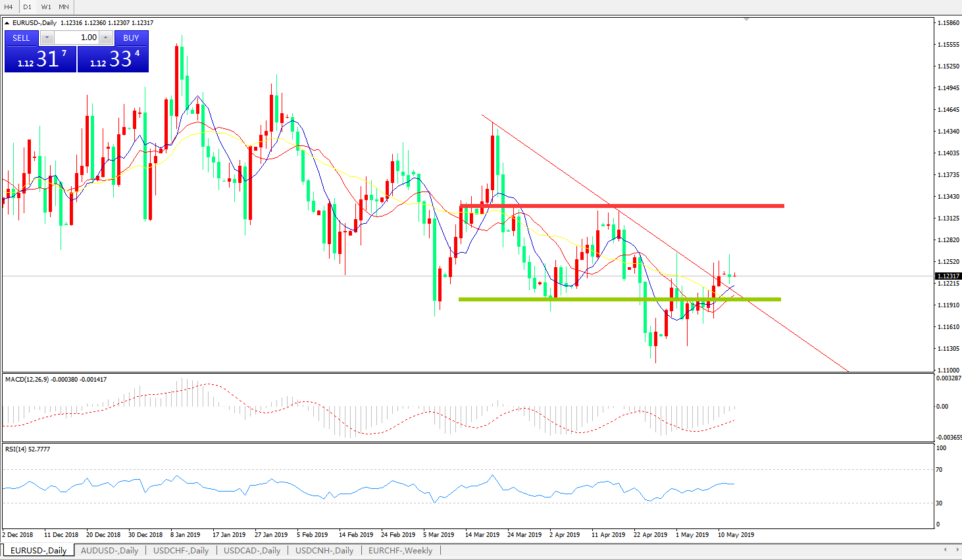Switch to the H4 timeframe
Screen dimensions: 962x560
pyautogui.click(x=9, y=7)
